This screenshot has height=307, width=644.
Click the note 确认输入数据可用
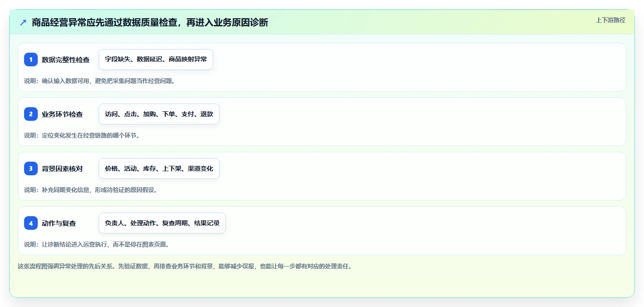100,81
